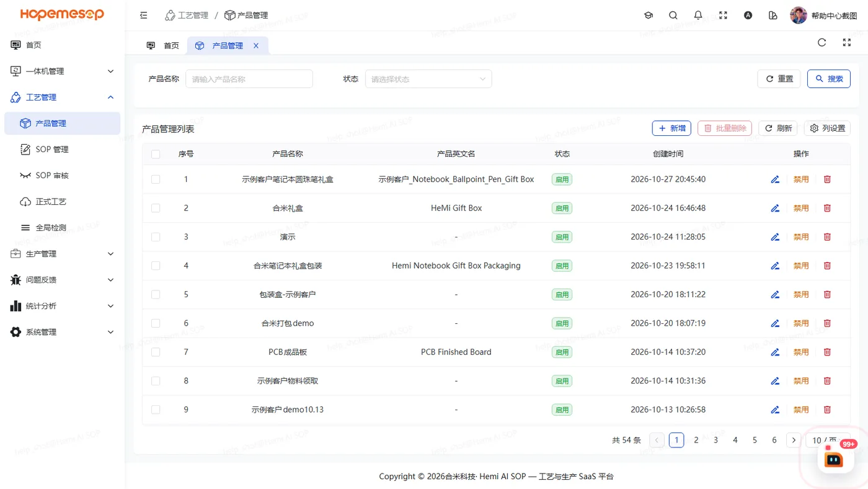Open the theme layout icon in header
The width and height of the screenshot is (868, 489).
(773, 16)
